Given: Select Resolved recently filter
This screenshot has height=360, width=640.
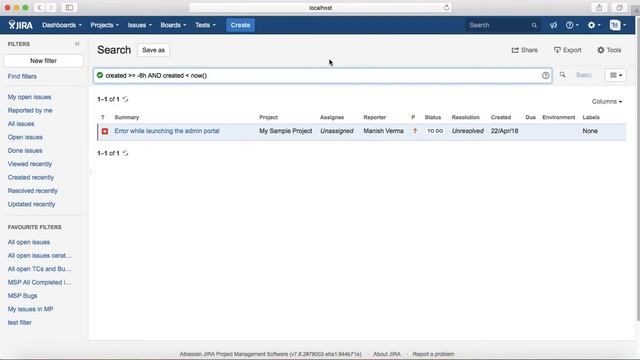Looking at the screenshot, I should tap(33, 191).
